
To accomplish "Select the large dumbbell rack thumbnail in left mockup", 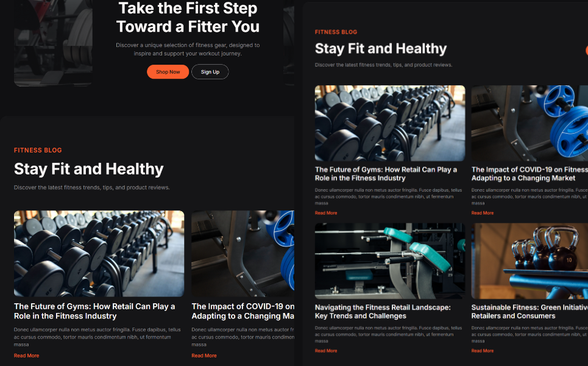I will point(99,253).
